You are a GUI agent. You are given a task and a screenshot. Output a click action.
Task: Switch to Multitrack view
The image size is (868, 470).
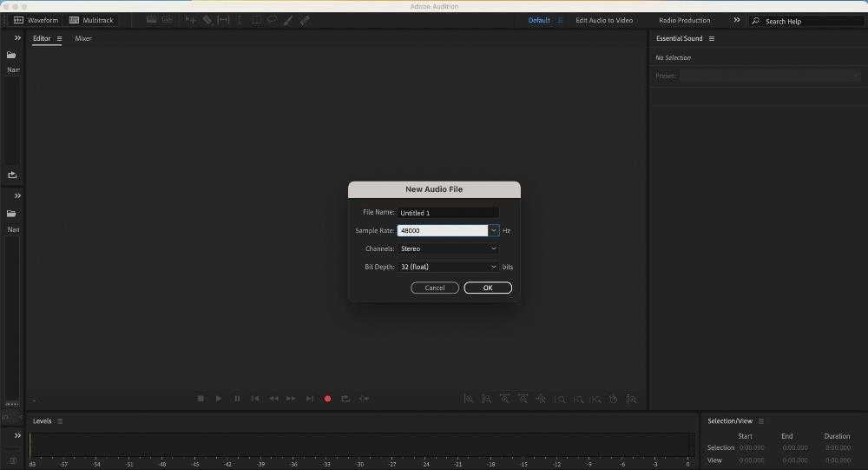click(91, 20)
